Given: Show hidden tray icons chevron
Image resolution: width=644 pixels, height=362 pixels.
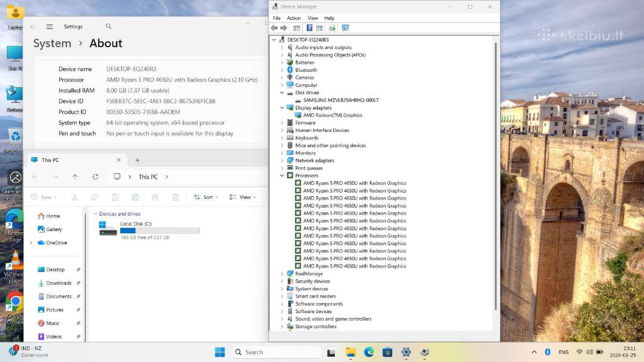Looking at the screenshot, I should coord(534,352).
